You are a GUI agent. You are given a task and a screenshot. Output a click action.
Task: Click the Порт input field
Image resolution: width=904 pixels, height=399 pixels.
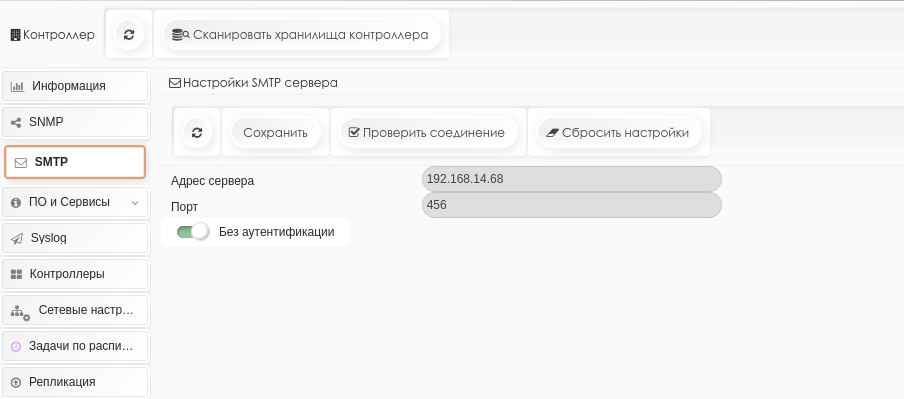[571, 205]
